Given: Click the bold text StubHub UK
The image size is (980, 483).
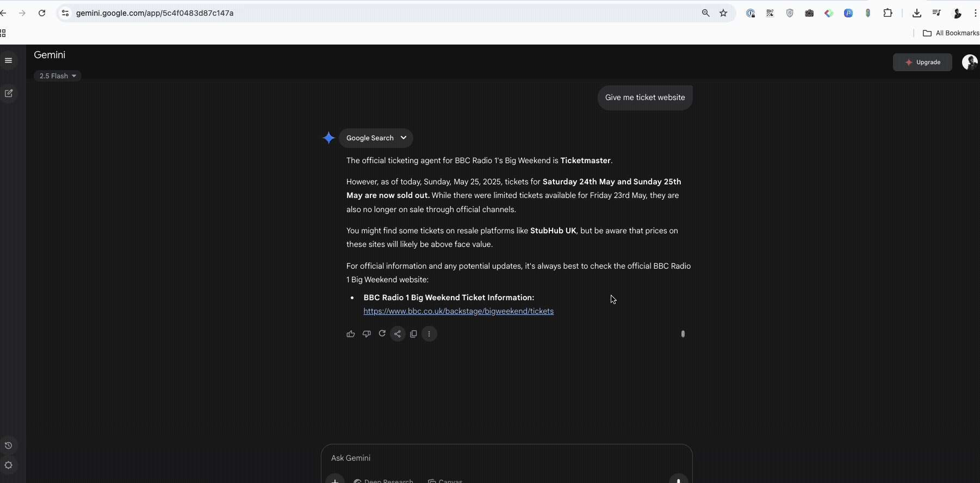Looking at the screenshot, I should tap(553, 231).
